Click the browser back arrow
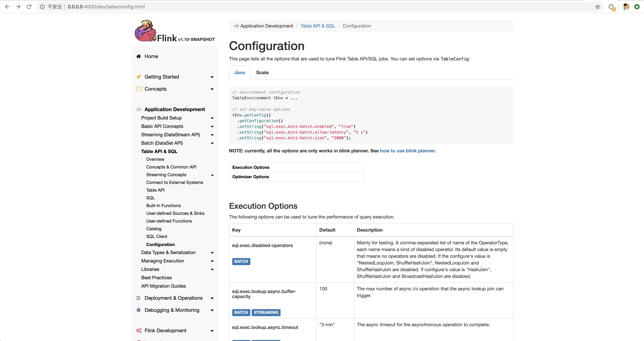Viewport: 644px width, 341px height. point(7,7)
